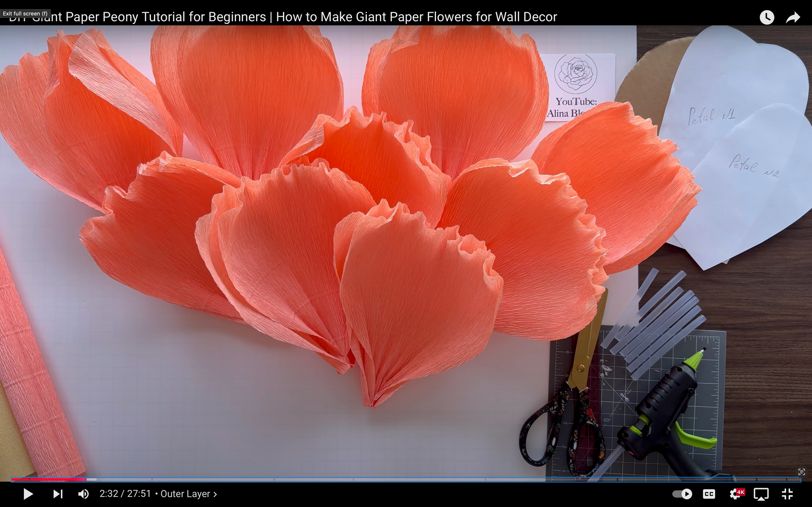Mute the video audio
This screenshot has width=812, height=507.
(83, 494)
